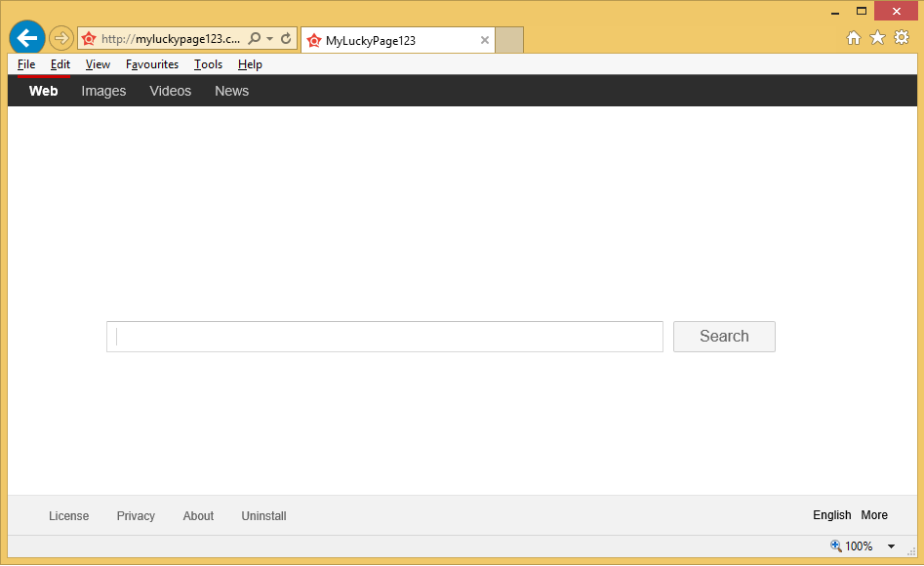This screenshot has height=566, width=924.
Task: Click inside the search text field
Action: pyautogui.click(x=384, y=337)
